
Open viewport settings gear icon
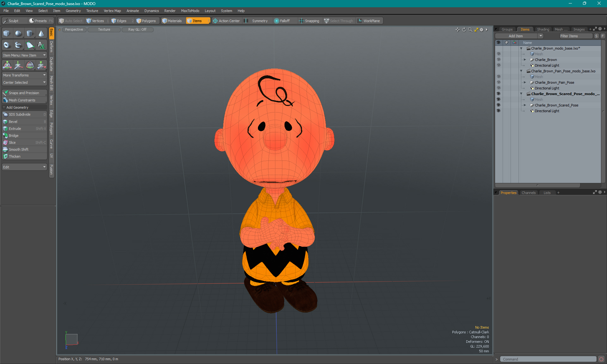(x=481, y=30)
